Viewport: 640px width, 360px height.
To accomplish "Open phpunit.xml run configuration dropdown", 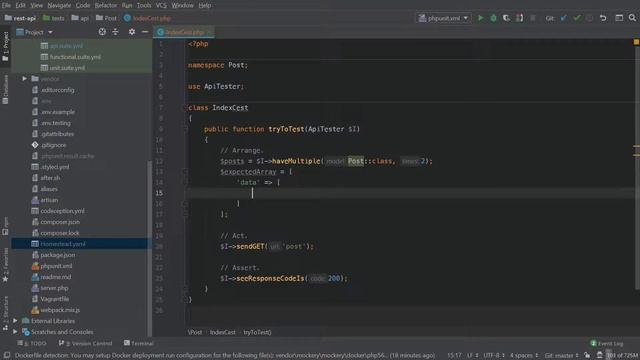I will [x=444, y=18].
